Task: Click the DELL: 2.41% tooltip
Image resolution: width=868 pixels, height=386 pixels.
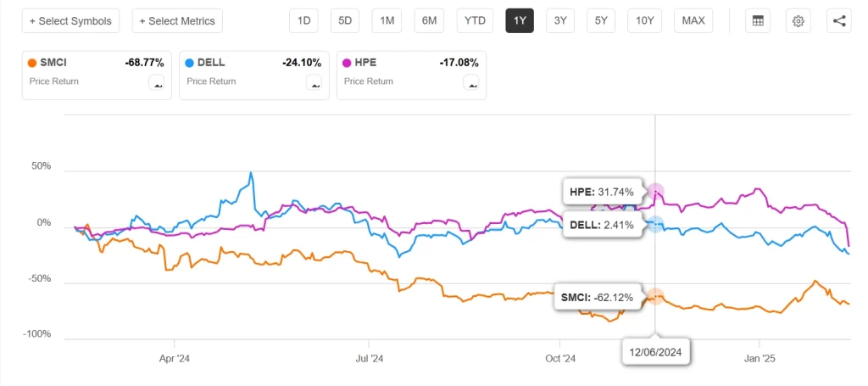Action: click(602, 225)
